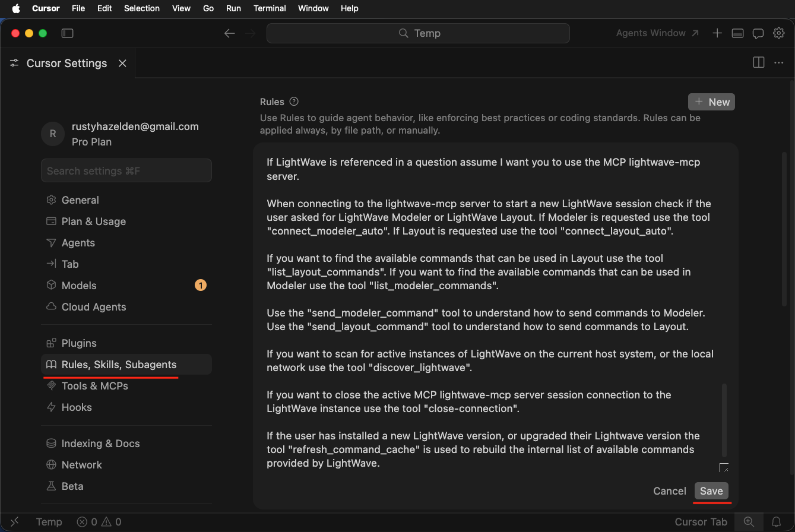This screenshot has height=532, width=795.
Task: Open the Edit menu
Action: click(x=104, y=8)
